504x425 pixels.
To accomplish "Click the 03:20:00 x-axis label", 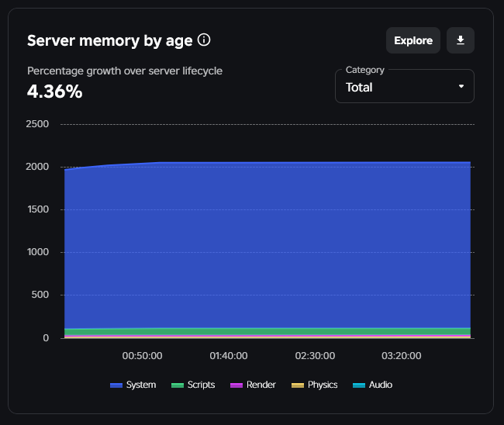I will (x=402, y=356).
